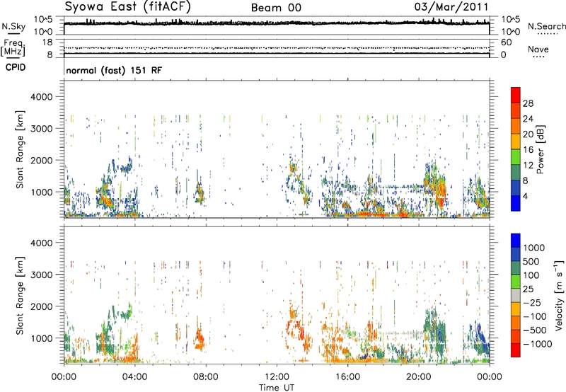Click the '2000' tick in the velocity panel
Screen dimensions: 566x392
[42, 306]
